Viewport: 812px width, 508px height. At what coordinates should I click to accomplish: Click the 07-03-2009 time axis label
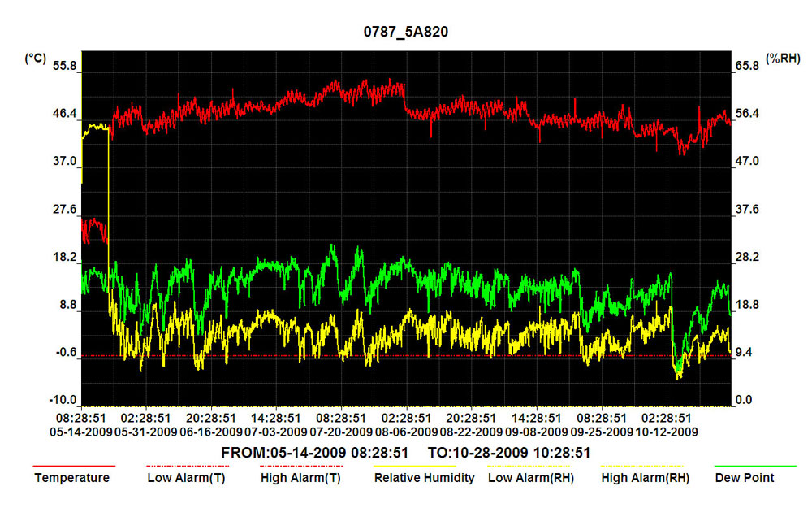tap(276, 432)
